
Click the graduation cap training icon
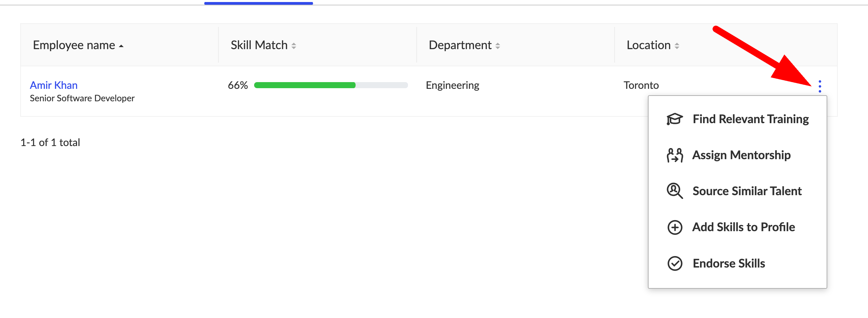(x=674, y=119)
